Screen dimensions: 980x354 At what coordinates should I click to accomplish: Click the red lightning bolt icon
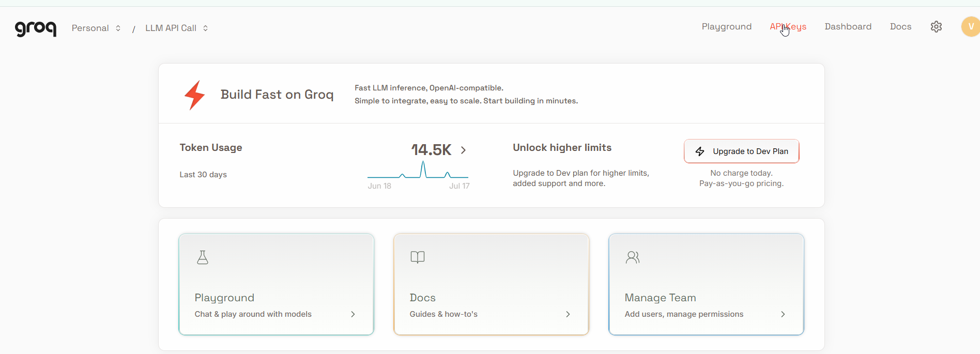pos(195,95)
